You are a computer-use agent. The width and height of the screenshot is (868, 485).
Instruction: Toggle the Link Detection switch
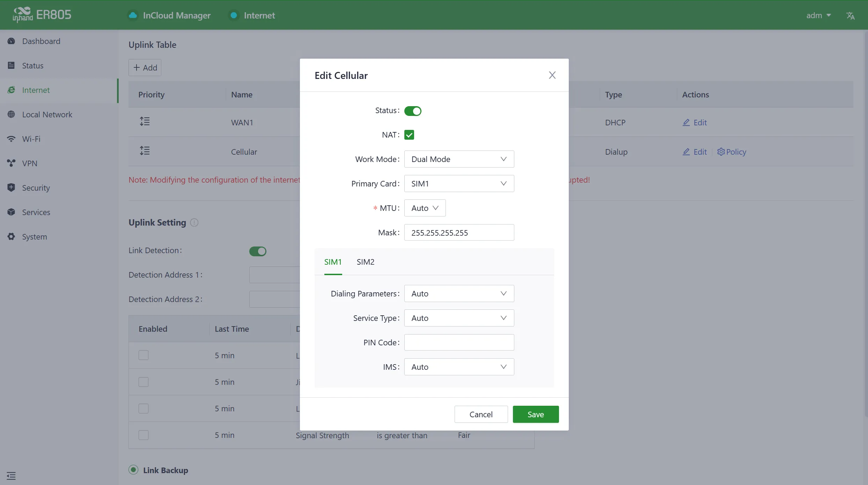258,251
